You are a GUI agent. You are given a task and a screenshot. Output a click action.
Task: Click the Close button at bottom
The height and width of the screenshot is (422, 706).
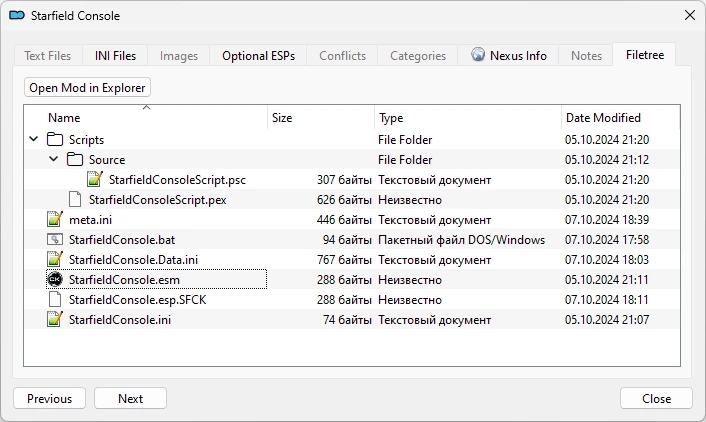(x=656, y=399)
